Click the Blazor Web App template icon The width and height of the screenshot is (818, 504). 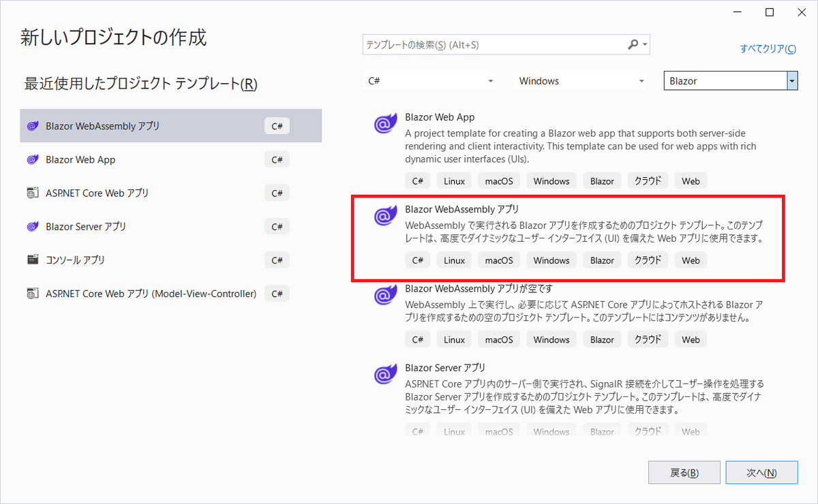[x=386, y=125]
